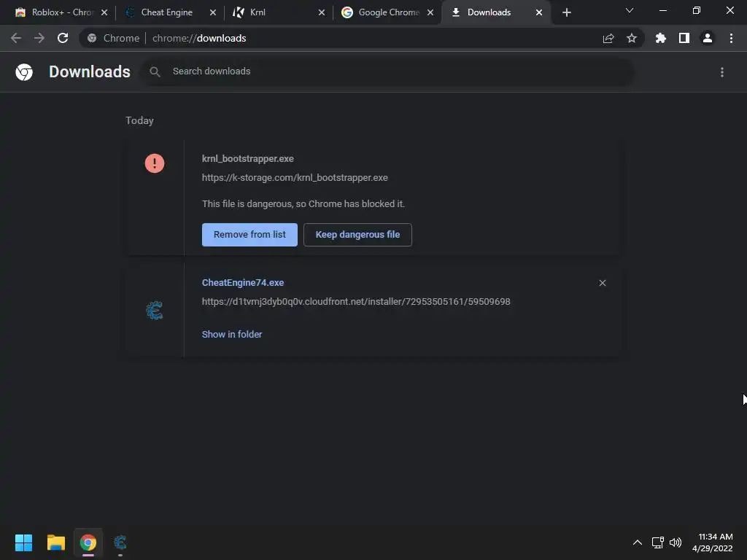
Task: Open the volume tray icon
Action: [676, 542]
